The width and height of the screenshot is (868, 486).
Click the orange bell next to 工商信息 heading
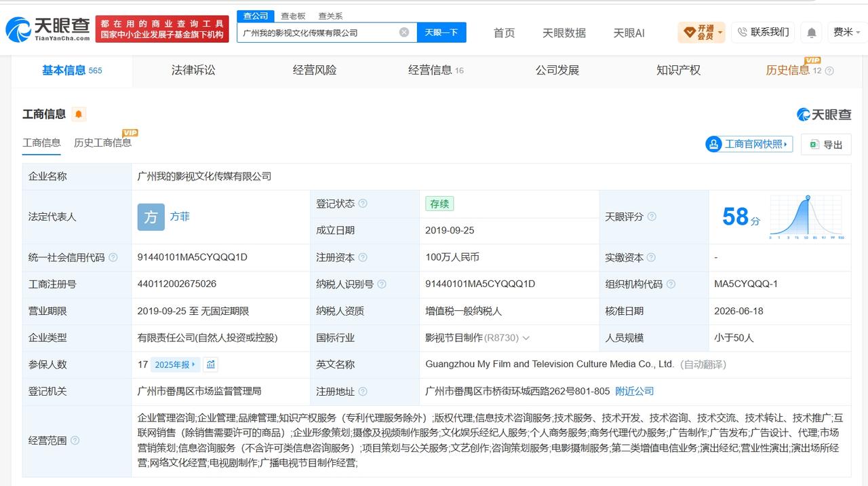79,114
